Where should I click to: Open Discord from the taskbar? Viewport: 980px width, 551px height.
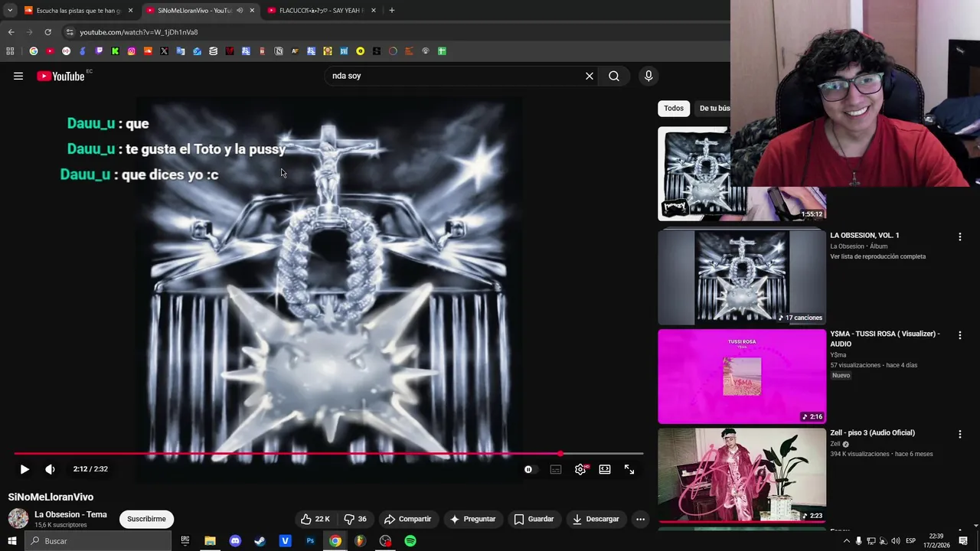click(x=235, y=541)
